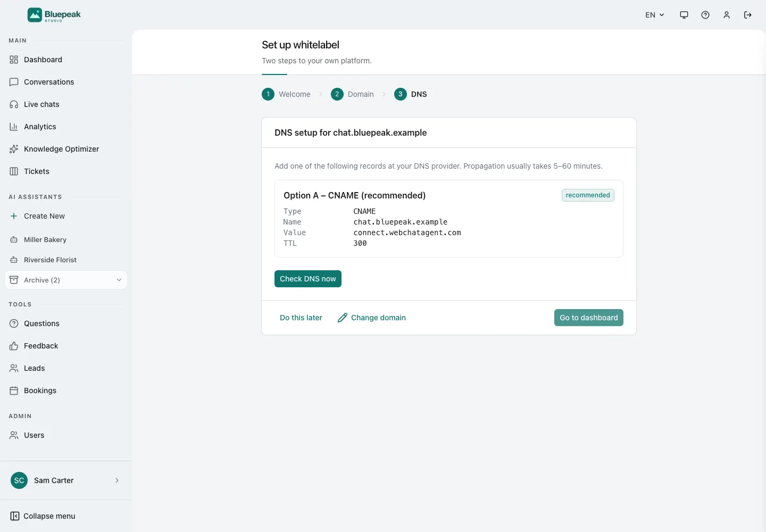Click the Archive box icon
766x532 pixels.
point(14,280)
